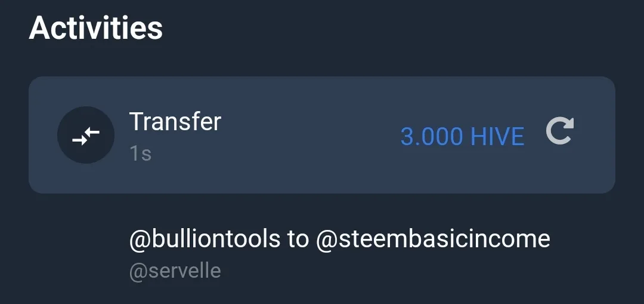Click the blue transfer amount text

click(x=463, y=137)
